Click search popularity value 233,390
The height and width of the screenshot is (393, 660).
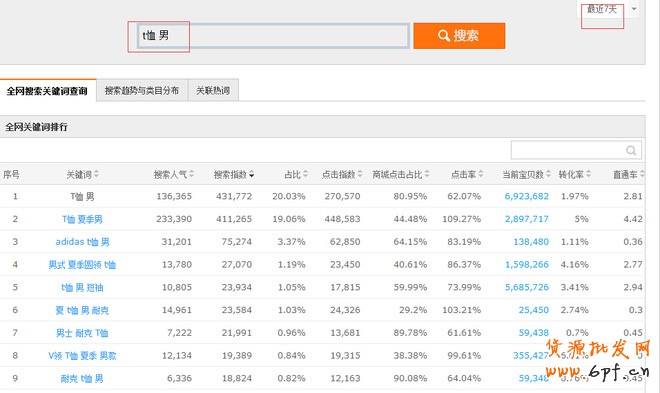coord(173,219)
